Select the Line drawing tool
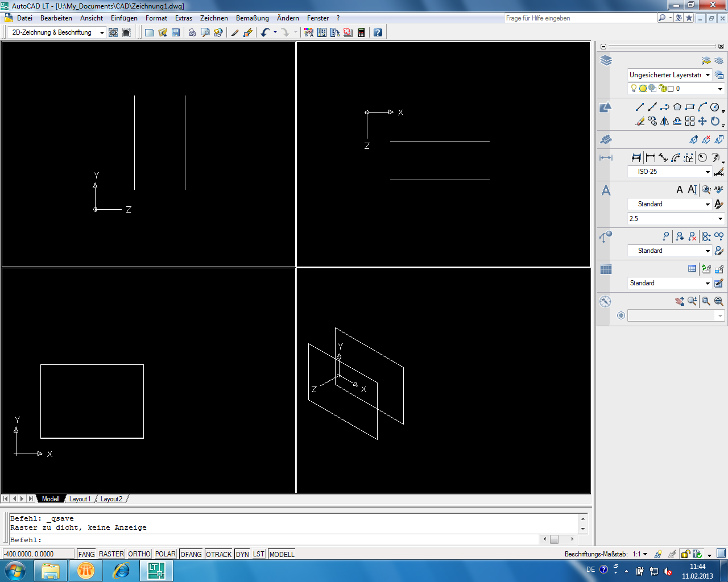728x582 pixels. pos(640,107)
